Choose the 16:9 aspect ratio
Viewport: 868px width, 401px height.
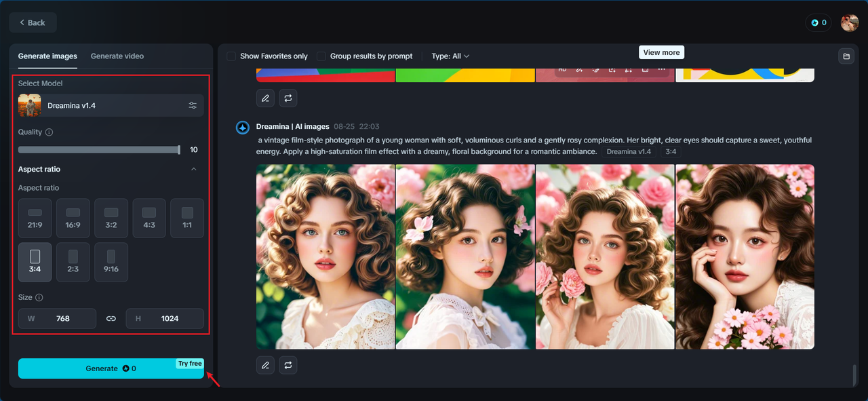tap(73, 218)
